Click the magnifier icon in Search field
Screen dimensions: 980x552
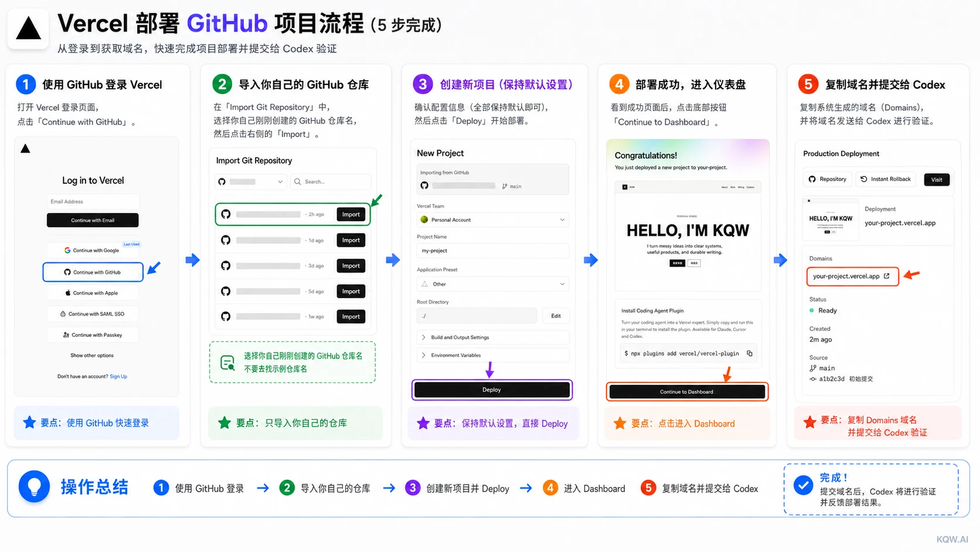click(x=298, y=182)
